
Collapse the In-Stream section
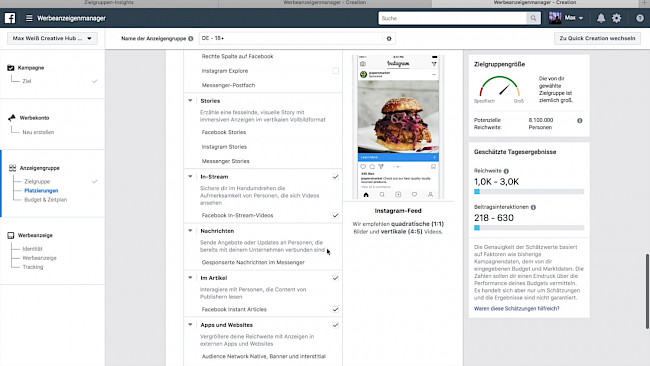pyautogui.click(x=190, y=177)
